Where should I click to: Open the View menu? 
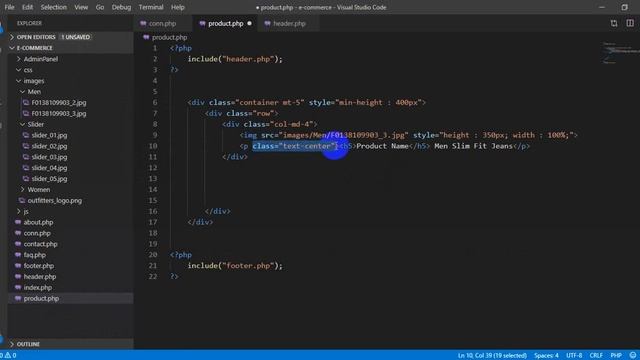point(81,7)
